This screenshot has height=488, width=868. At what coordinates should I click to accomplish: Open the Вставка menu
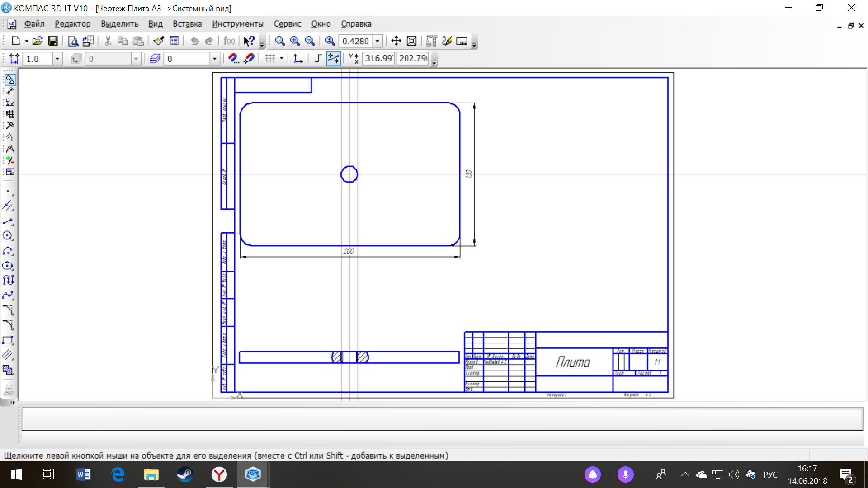(x=187, y=24)
